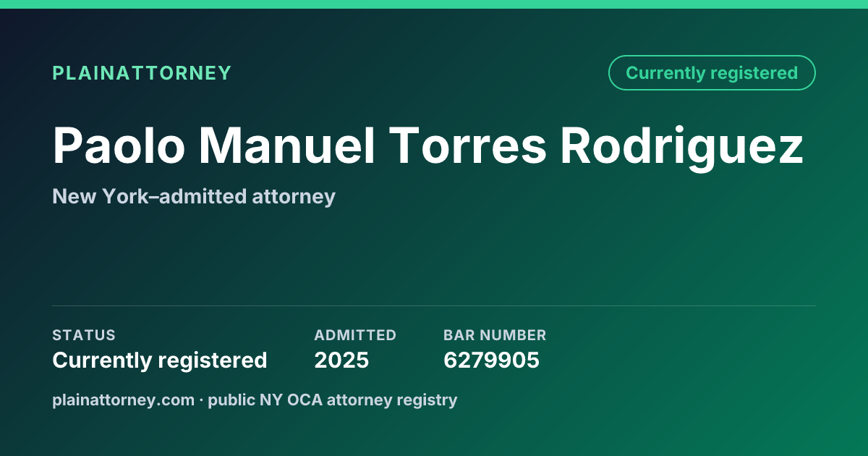Image resolution: width=868 pixels, height=456 pixels.
Task: Click the ADMITTED field label
Action: pyautogui.click(x=355, y=335)
